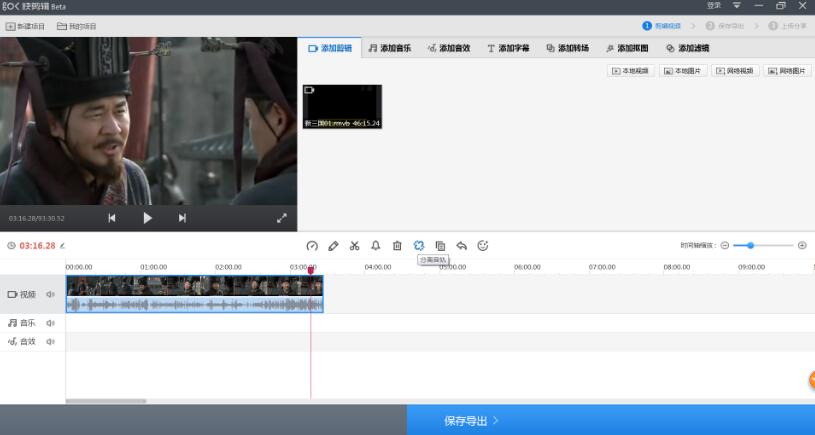This screenshot has width=815, height=435.
Task: Click step 1 剪辑视频 in the workflow
Action: point(662,26)
